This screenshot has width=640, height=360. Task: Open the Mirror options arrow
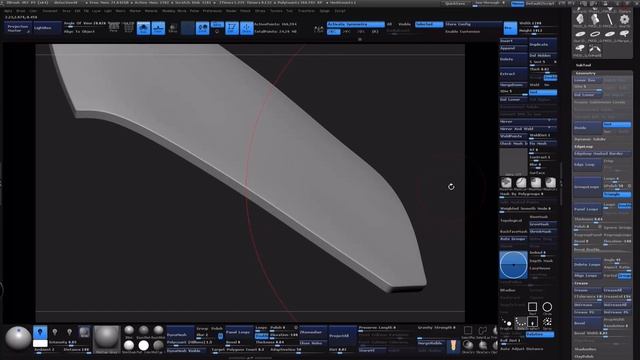[550, 121]
